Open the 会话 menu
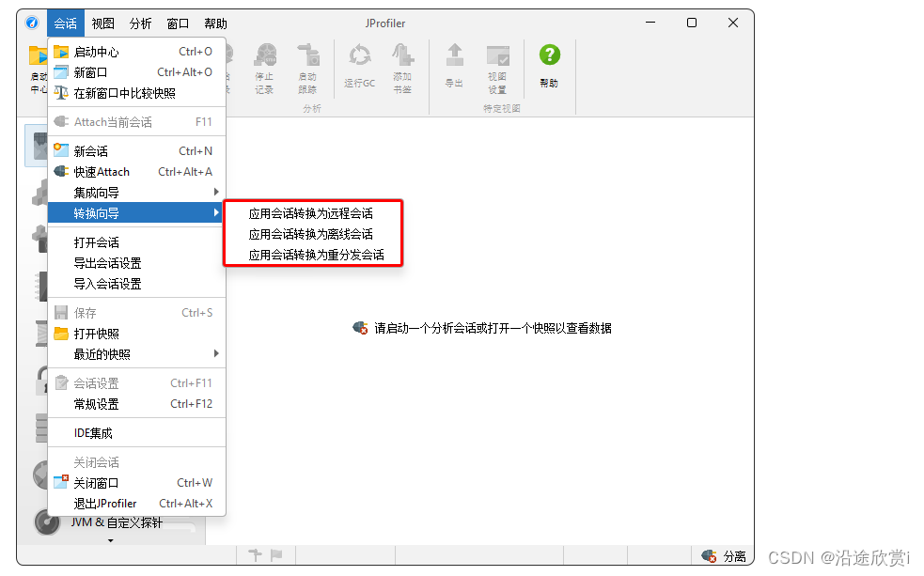The image size is (924, 576). (x=66, y=23)
